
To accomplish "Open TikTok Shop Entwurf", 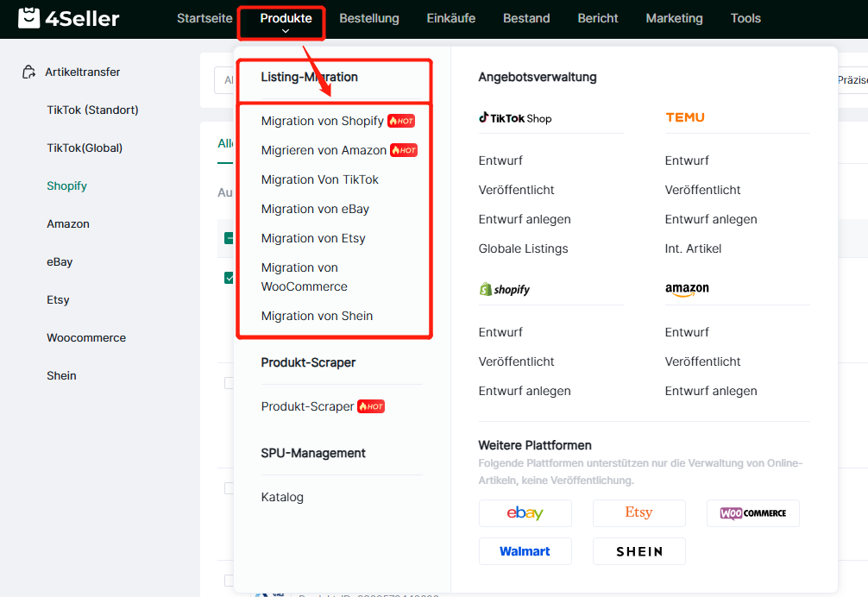I will tap(500, 160).
